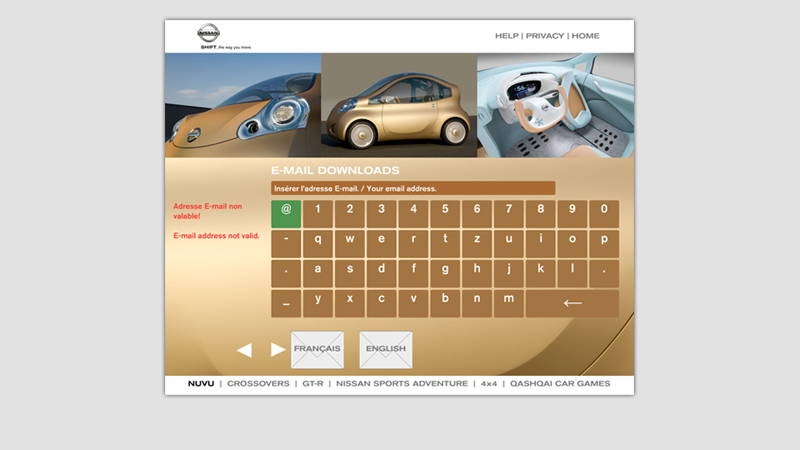Viewport: 800px width, 450px height.
Task: Tap the 6 key
Action: pyautogui.click(x=477, y=214)
